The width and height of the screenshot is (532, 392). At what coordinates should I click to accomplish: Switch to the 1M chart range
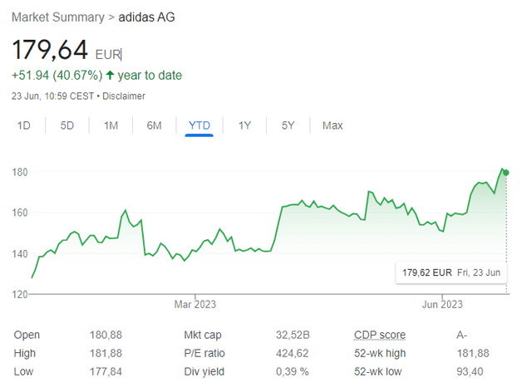click(111, 125)
